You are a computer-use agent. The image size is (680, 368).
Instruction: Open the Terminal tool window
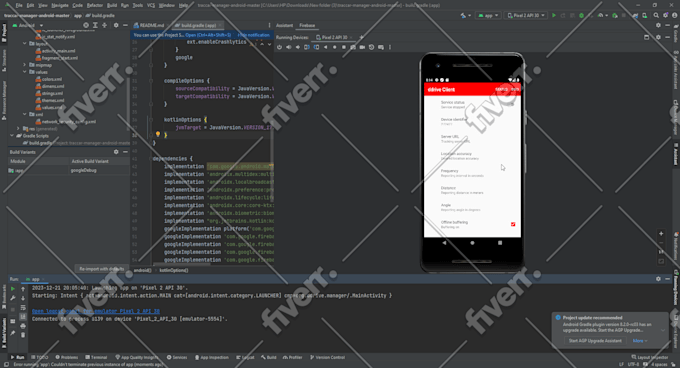click(96, 357)
